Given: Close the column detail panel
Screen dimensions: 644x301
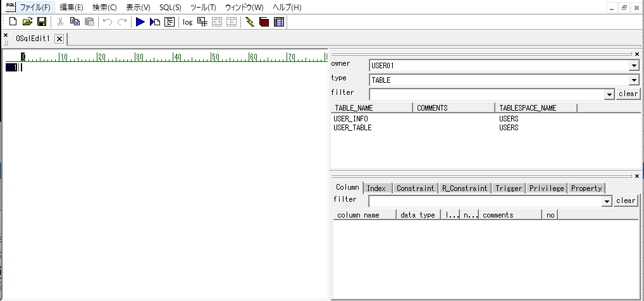Looking at the screenshot, I should (637, 176).
